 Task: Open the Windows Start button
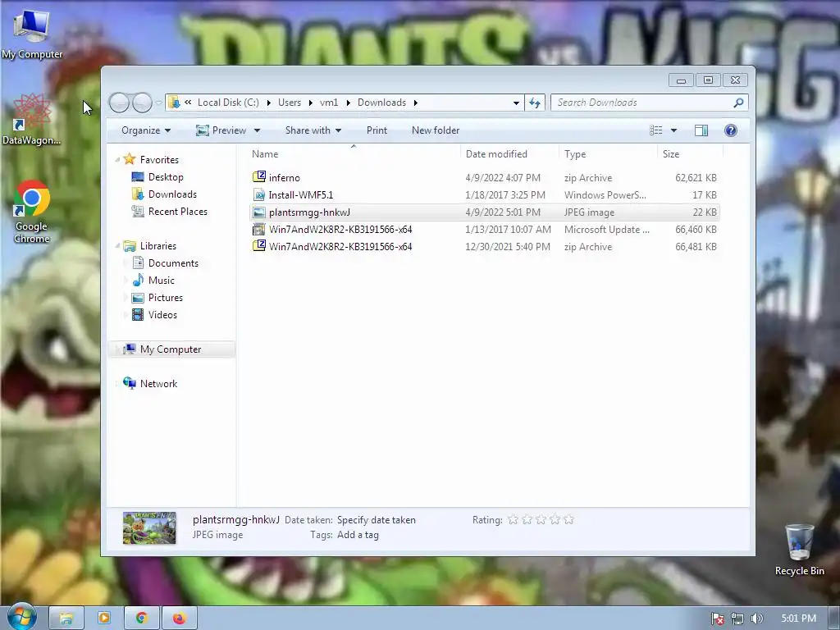pyautogui.click(x=21, y=617)
